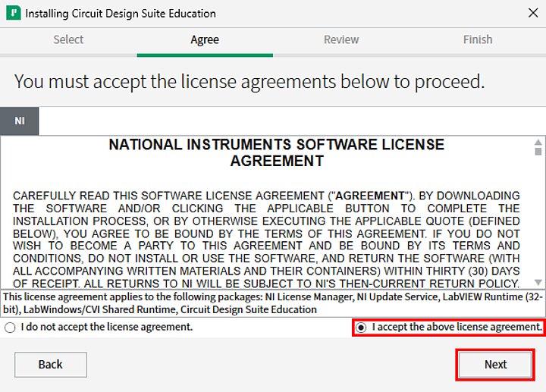
Task: Click the license scrollbar up arrow
Action: [x=538, y=142]
